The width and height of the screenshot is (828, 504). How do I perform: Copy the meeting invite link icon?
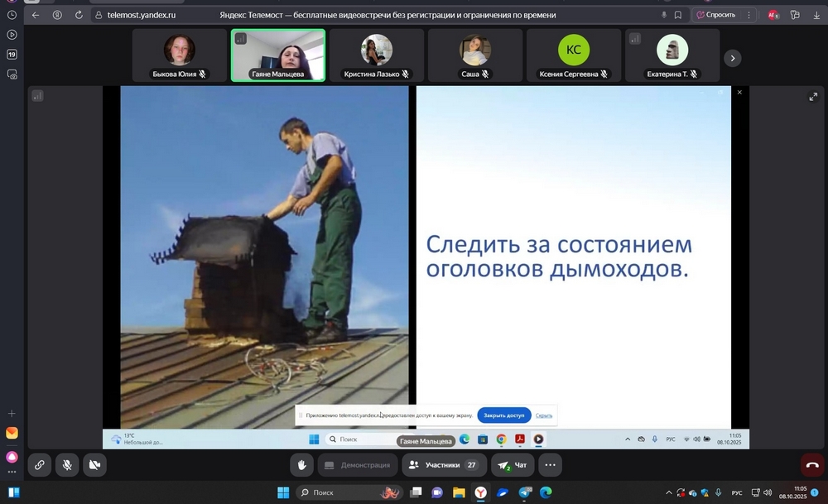(x=39, y=465)
